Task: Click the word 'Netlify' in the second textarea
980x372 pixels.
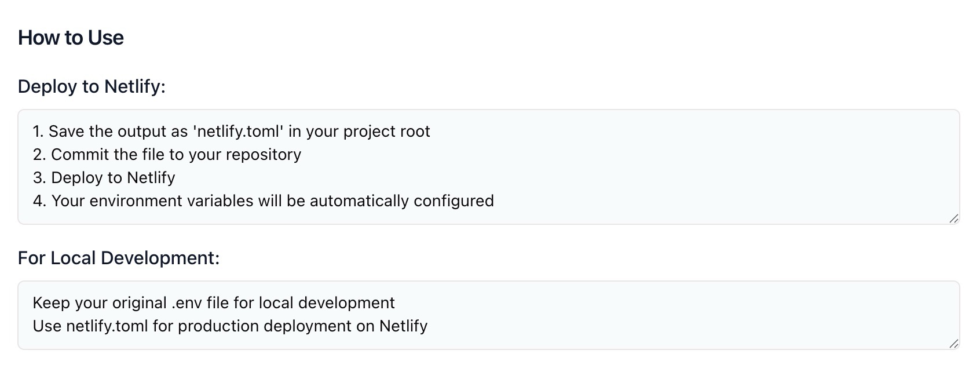Action: [x=401, y=326]
